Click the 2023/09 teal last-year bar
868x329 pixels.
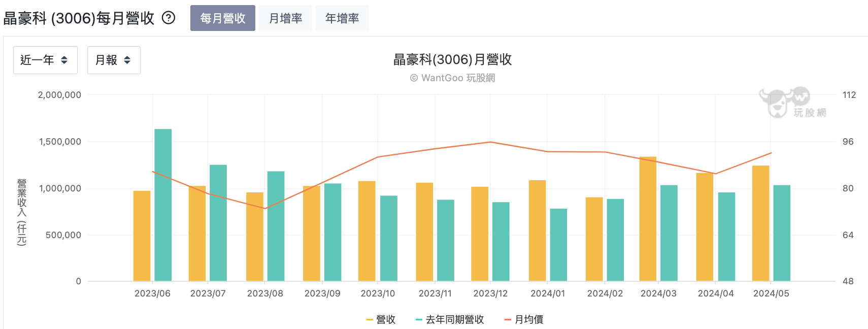(333, 233)
